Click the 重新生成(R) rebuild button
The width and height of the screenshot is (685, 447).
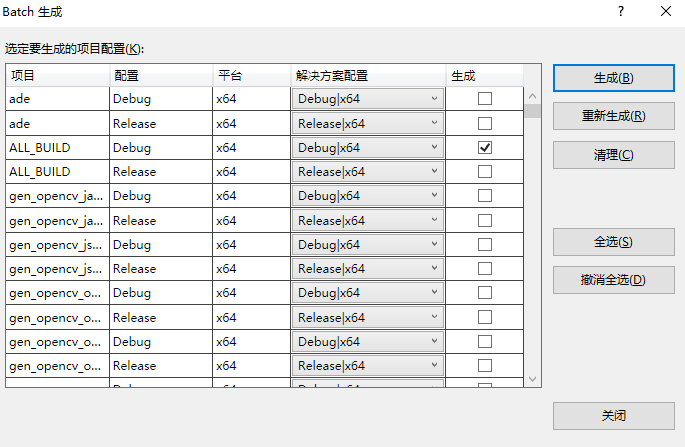tap(613, 116)
